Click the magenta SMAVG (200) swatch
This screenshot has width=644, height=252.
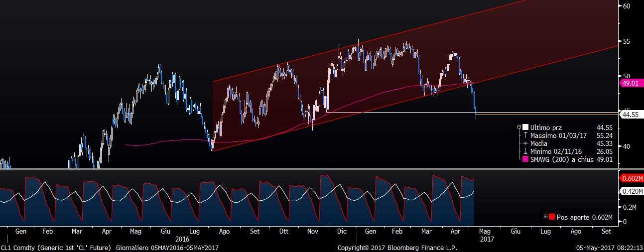click(525, 159)
